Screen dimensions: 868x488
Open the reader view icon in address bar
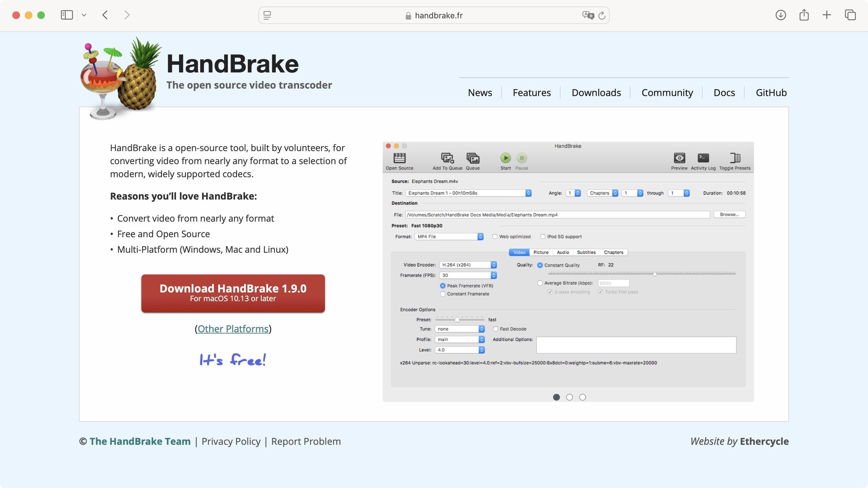tap(267, 15)
